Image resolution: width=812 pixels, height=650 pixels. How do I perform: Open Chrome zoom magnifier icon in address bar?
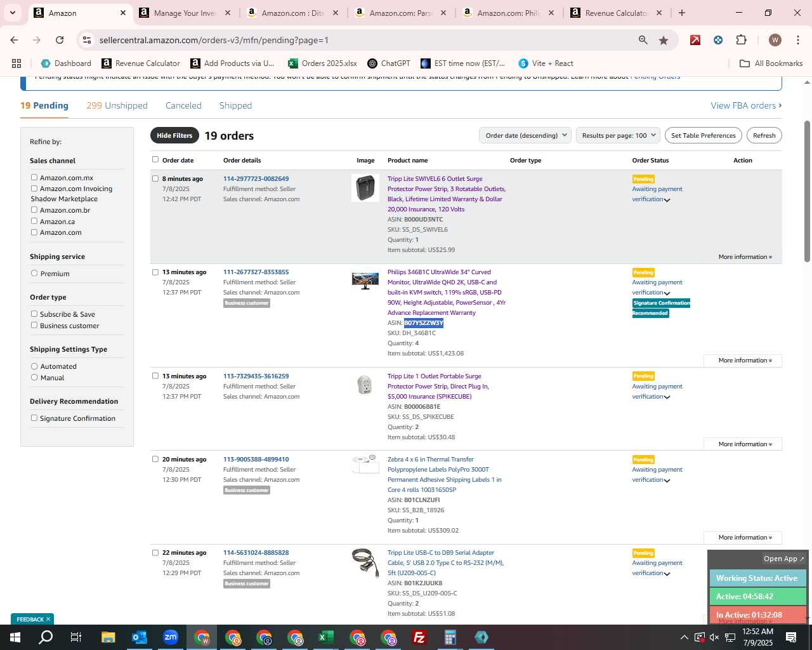click(643, 40)
